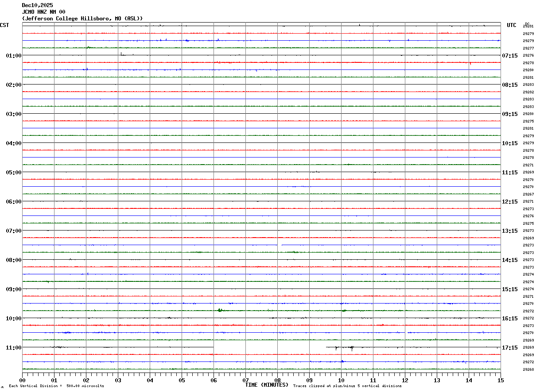Select the 03:00 CST hour label

coord(14,114)
